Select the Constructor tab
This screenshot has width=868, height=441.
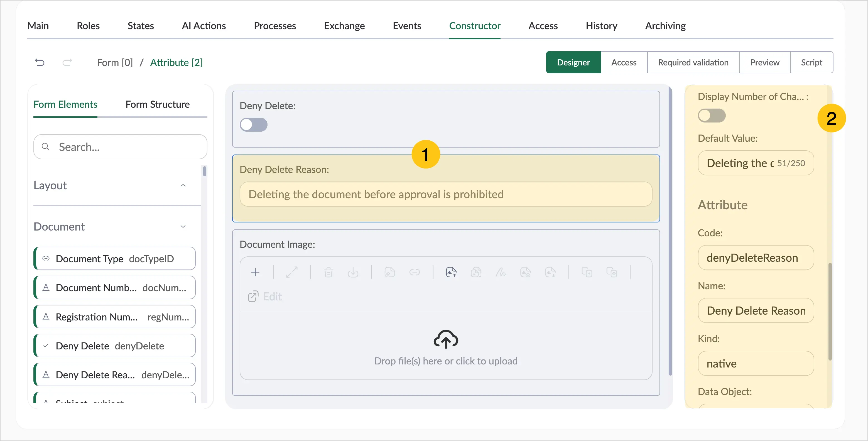[475, 26]
